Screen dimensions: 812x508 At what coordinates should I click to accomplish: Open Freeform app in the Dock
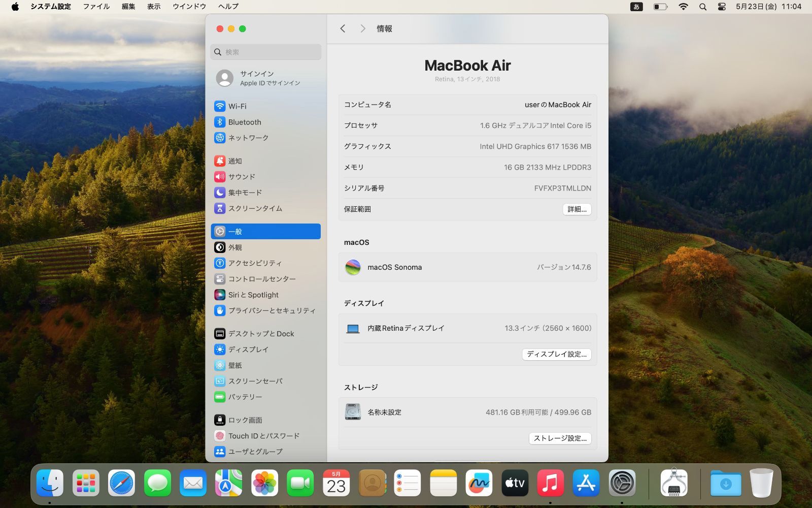point(479,483)
